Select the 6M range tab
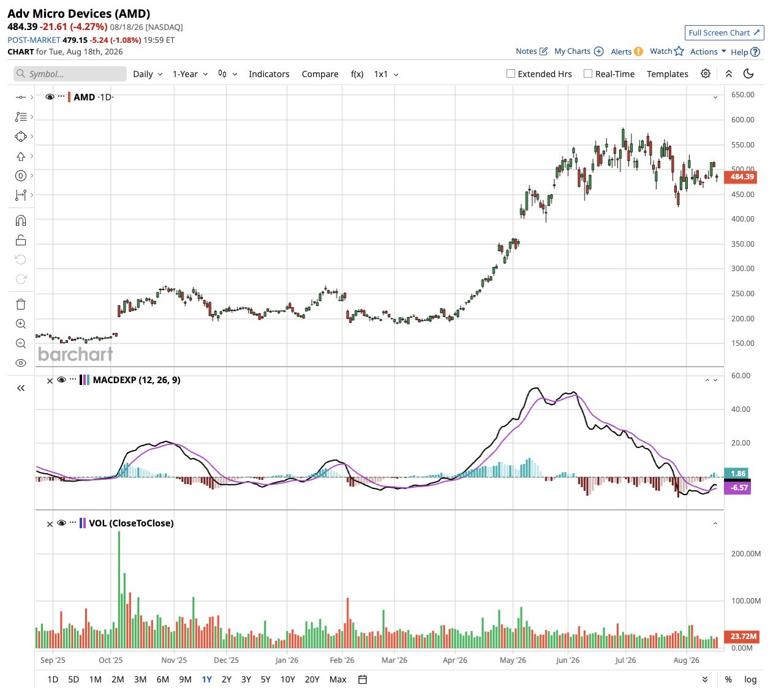The height and width of the screenshot is (699, 784). [x=163, y=679]
